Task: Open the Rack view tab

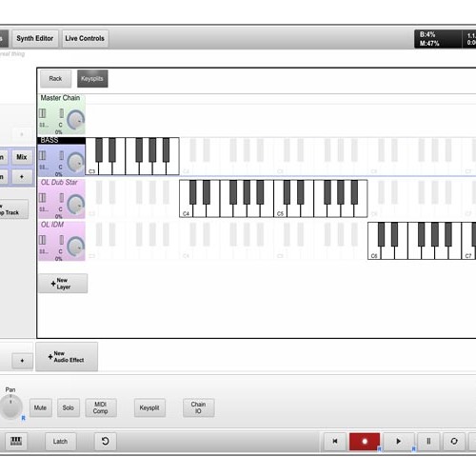Action: tap(55, 79)
